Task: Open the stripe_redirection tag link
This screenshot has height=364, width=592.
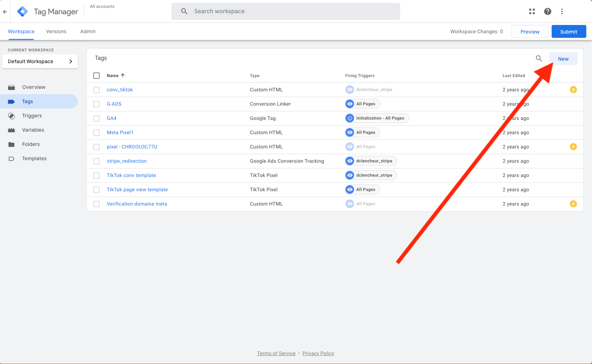Action: point(126,161)
